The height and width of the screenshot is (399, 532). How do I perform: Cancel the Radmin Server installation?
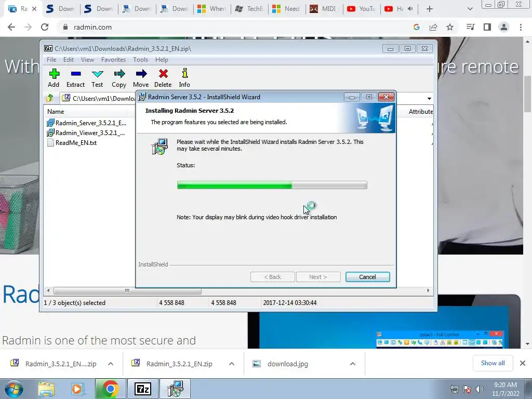[367, 277]
